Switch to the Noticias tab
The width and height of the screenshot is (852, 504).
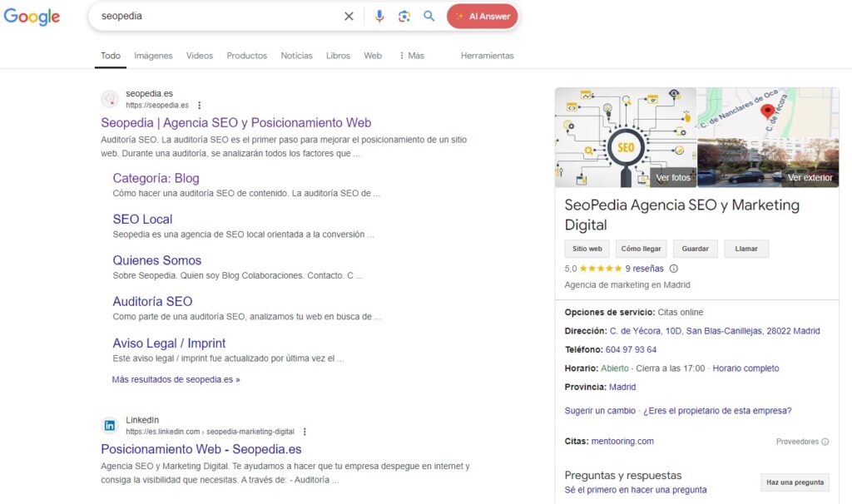297,56
